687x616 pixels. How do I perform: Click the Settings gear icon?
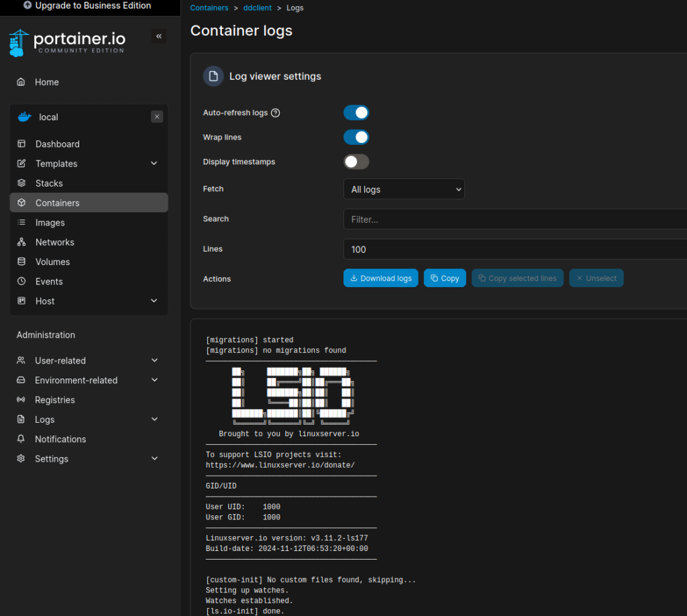pos(21,459)
